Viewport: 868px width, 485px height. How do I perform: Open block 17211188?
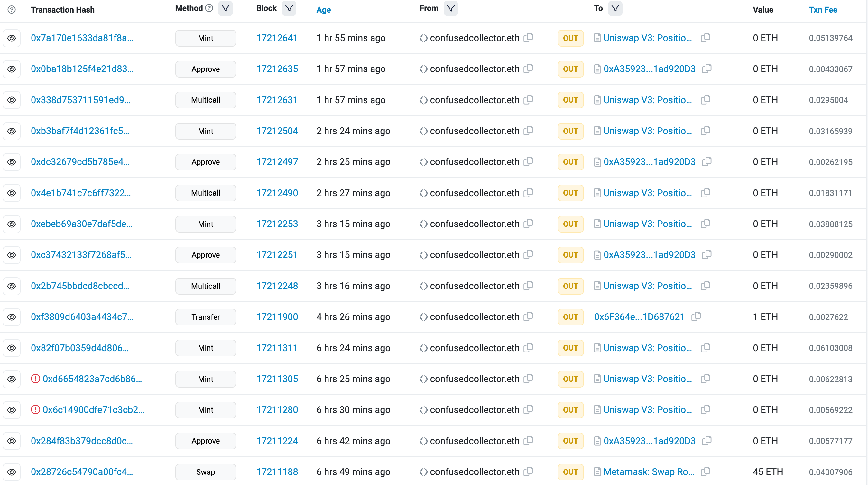(277, 472)
